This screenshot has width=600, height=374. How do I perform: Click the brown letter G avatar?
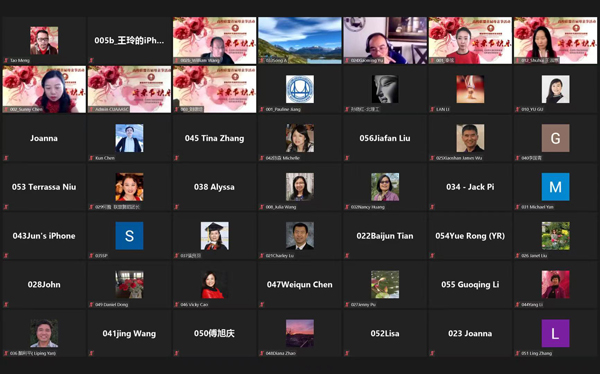pos(555,138)
